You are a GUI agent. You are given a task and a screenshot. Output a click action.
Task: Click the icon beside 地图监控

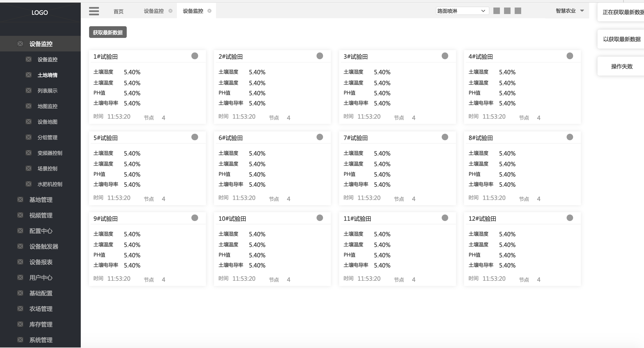click(29, 106)
